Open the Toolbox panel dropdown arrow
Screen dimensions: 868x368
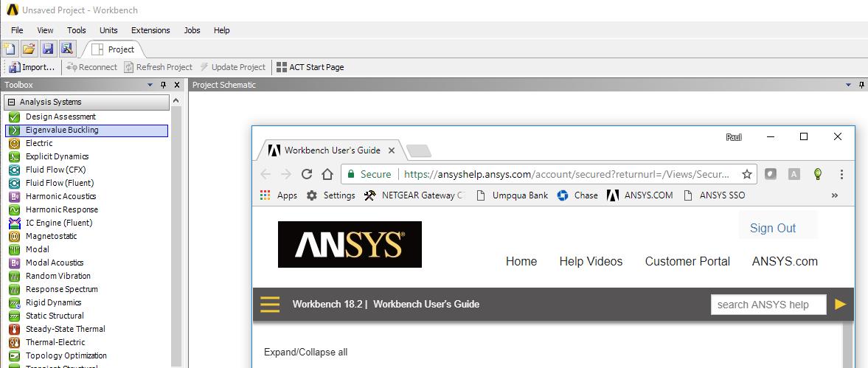click(x=150, y=85)
